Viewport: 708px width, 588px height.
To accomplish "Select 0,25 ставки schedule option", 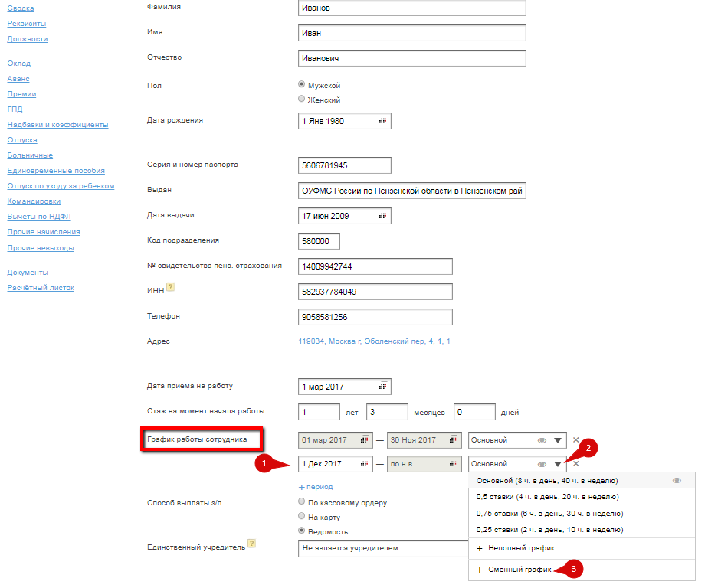I will pos(582,530).
